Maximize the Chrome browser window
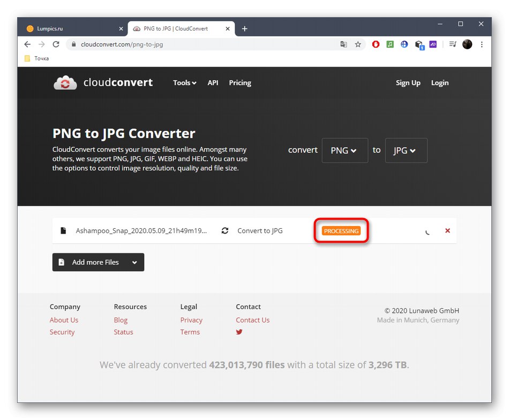 click(x=460, y=24)
